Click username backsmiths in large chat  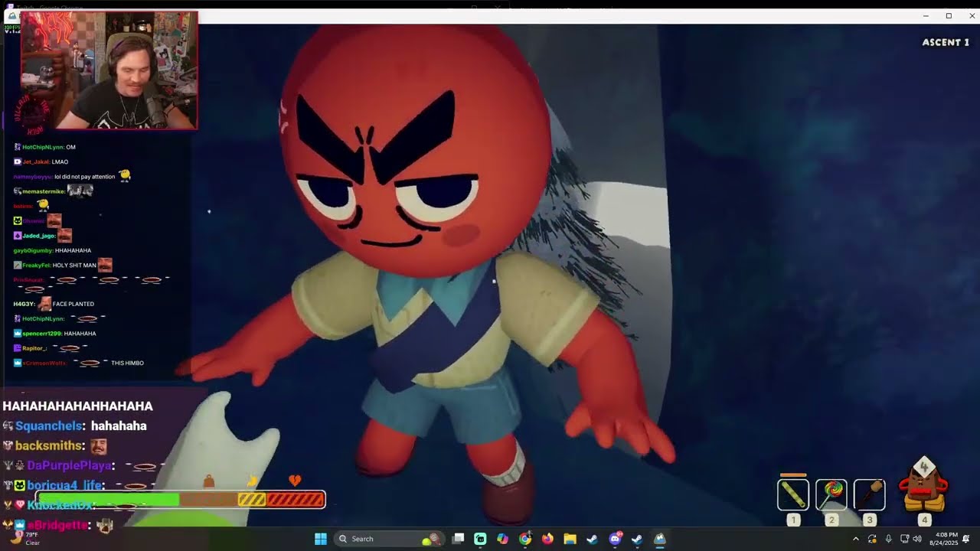(x=50, y=445)
